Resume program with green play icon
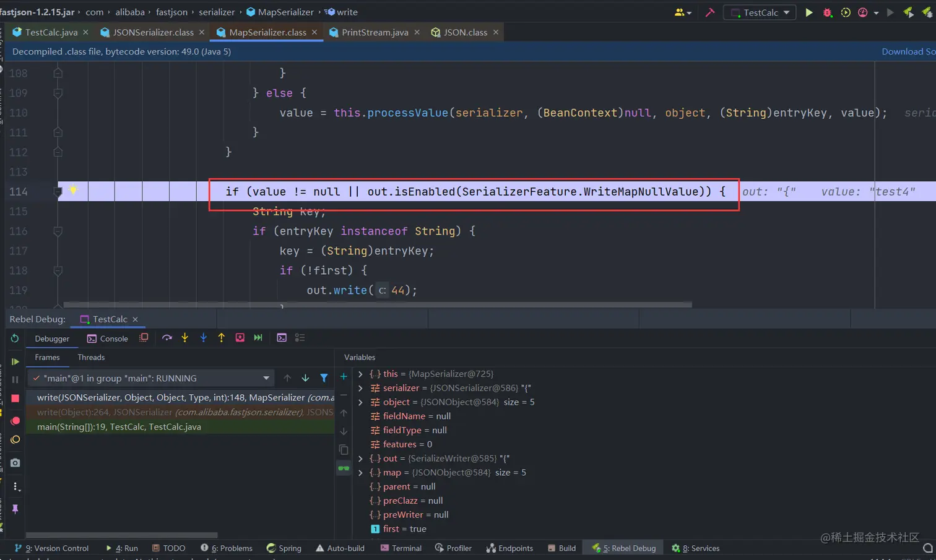Image resolution: width=936 pixels, height=560 pixels. [x=15, y=361]
